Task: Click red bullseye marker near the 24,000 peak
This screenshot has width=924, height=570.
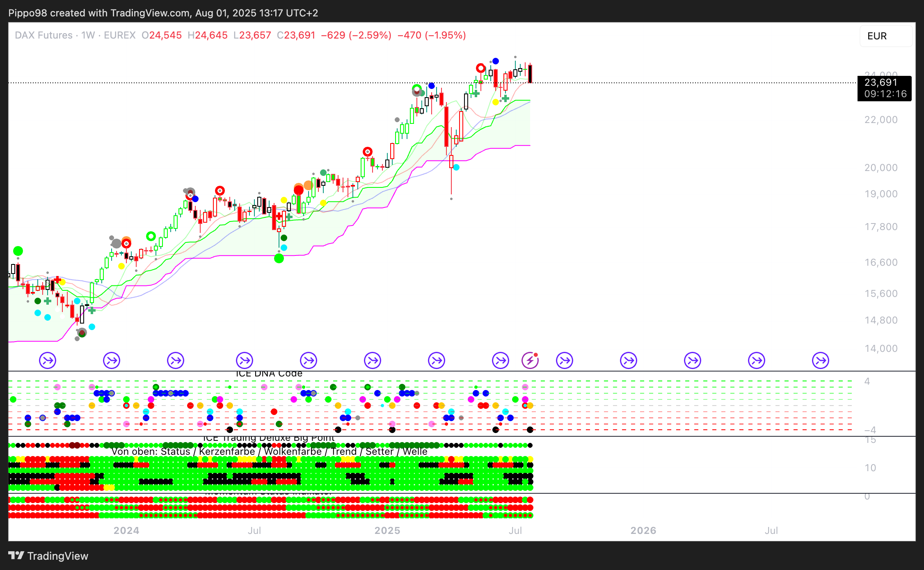Action: [x=480, y=68]
